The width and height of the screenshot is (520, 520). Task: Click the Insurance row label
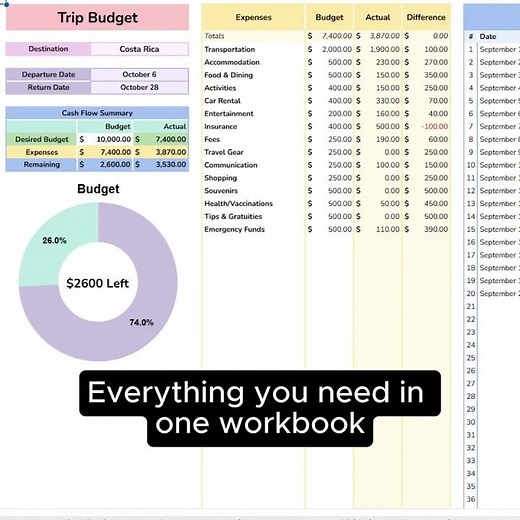[221, 127]
